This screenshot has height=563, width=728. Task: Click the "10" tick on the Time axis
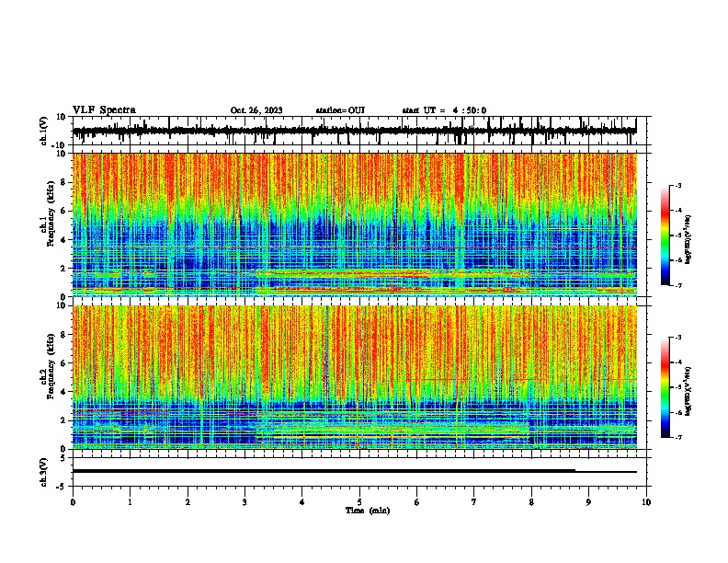(x=646, y=502)
